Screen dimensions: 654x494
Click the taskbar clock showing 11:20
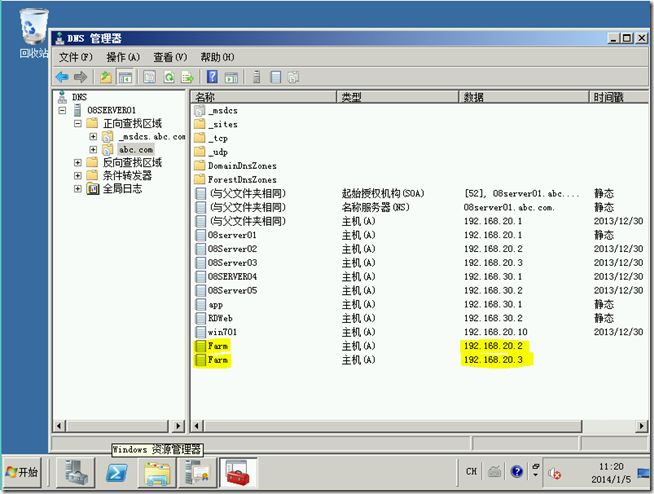point(611,473)
